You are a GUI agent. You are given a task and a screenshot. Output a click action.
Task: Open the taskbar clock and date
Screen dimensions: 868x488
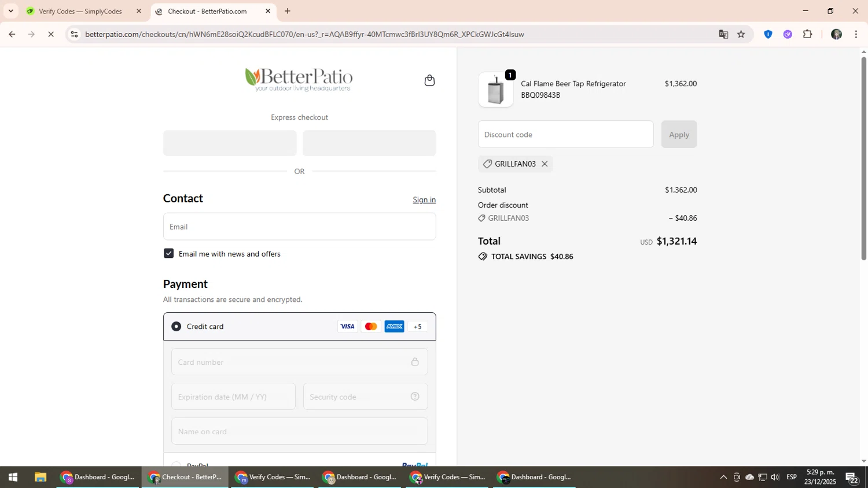point(821,477)
